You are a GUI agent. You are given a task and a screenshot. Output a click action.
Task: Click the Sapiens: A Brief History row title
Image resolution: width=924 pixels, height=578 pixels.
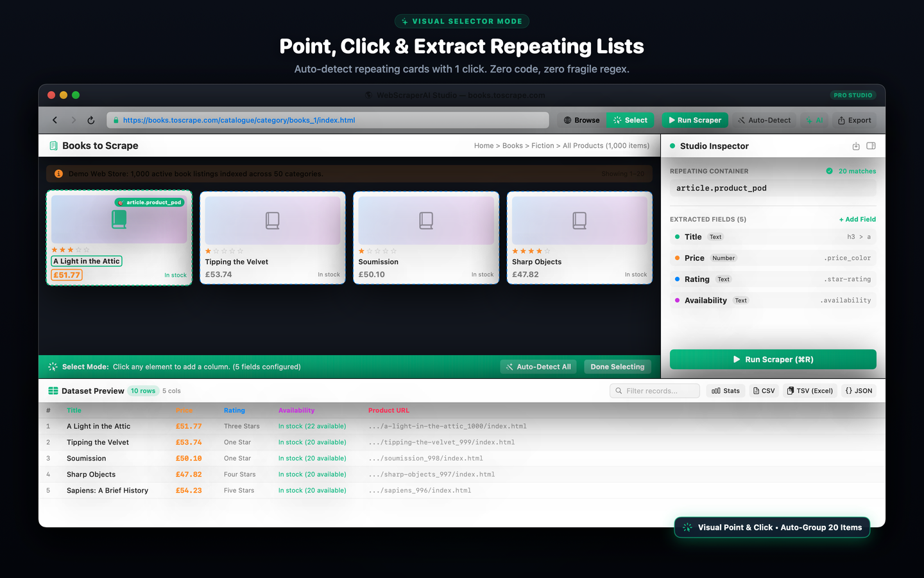click(107, 491)
